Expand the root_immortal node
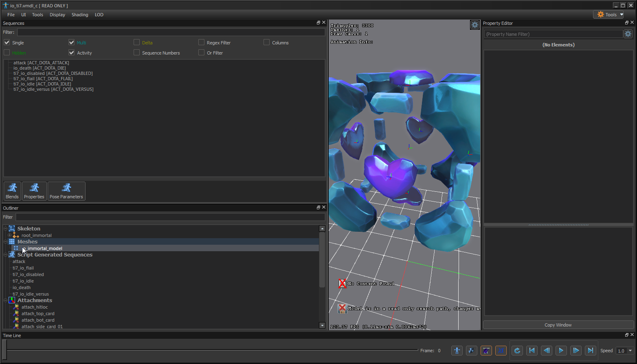637x364 pixels. 9,235
